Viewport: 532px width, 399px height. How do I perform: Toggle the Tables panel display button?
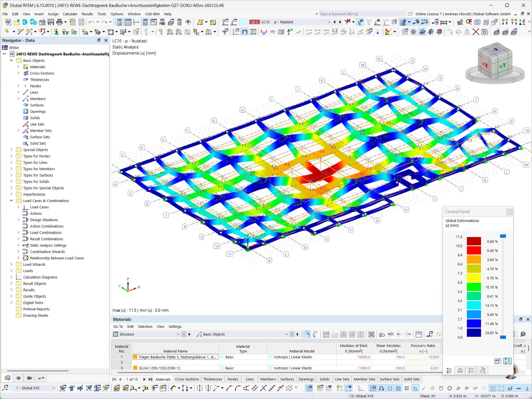[128, 22]
